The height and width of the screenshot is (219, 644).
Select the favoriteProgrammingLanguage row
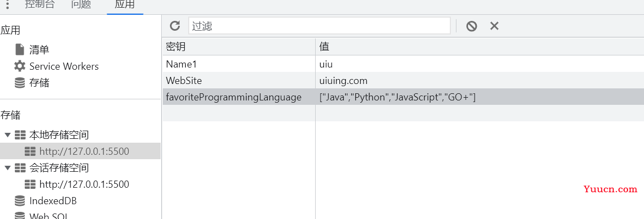pos(403,97)
